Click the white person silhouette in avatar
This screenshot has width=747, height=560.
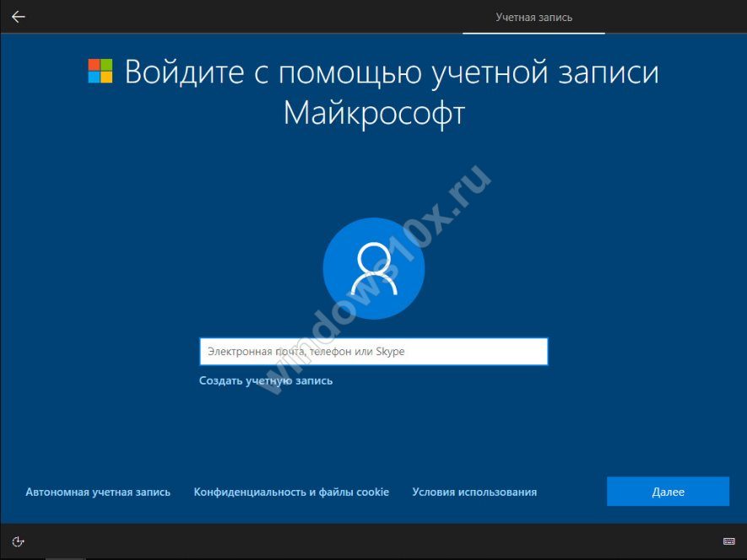(373, 269)
